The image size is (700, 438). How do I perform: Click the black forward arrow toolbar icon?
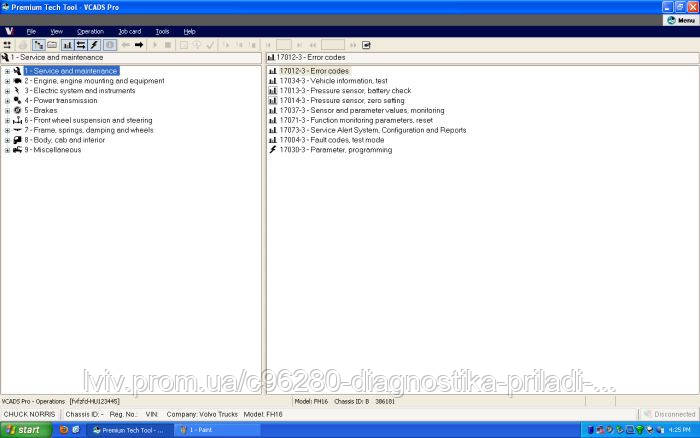[139, 45]
